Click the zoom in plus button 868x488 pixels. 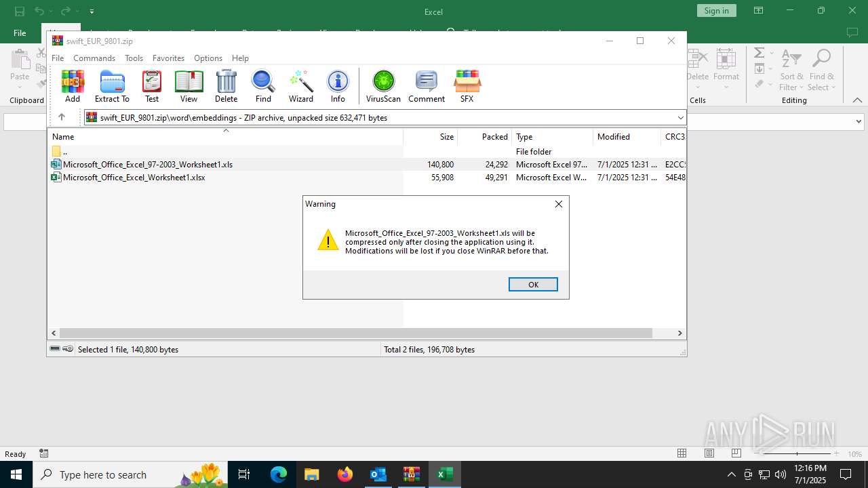837,453
